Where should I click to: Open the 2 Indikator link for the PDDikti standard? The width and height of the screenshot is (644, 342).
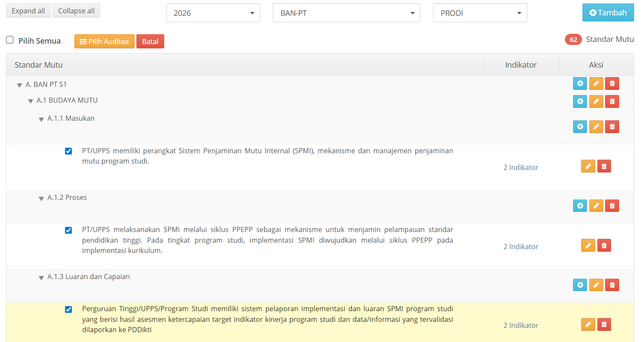coord(520,325)
